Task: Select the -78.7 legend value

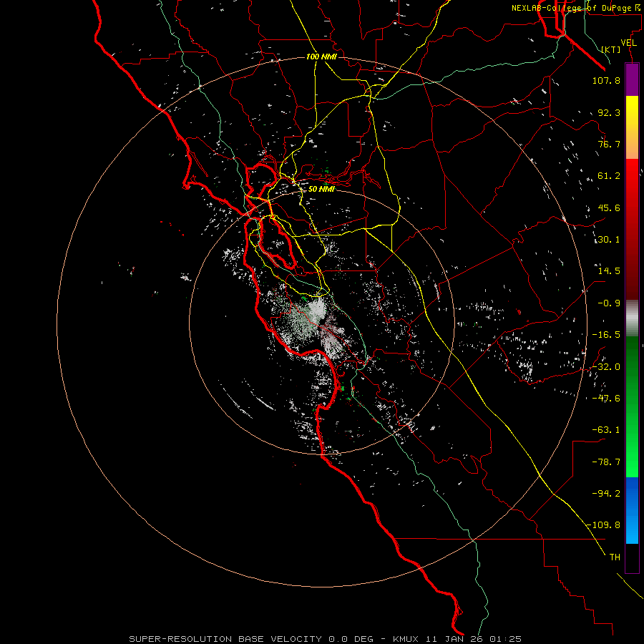Action: click(x=606, y=462)
